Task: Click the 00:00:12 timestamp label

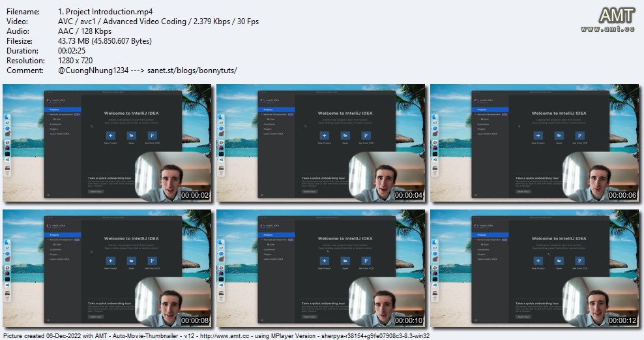Action: [622, 320]
